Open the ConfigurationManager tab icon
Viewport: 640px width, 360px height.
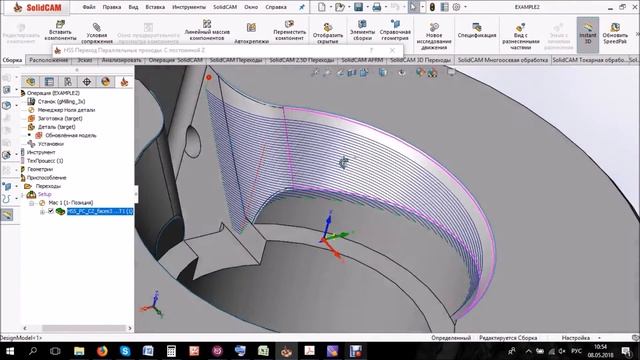pyautogui.click(x=68, y=82)
